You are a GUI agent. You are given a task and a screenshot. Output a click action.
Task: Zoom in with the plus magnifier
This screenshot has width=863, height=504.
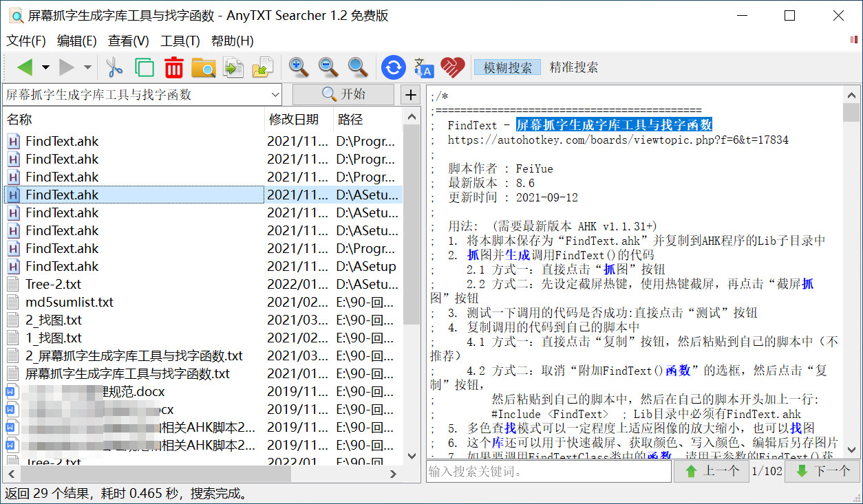(298, 67)
